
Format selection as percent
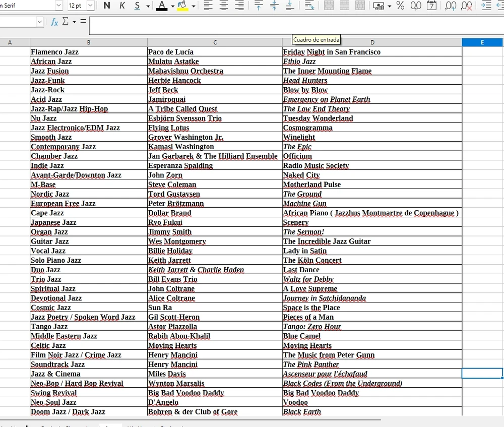(x=400, y=6)
